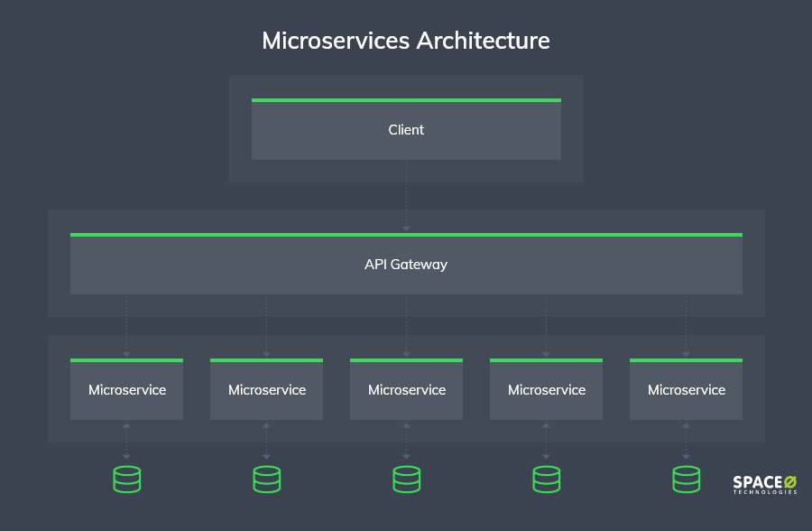Click arrowhead pointing into API Gateway

click(x=407, y=228)
